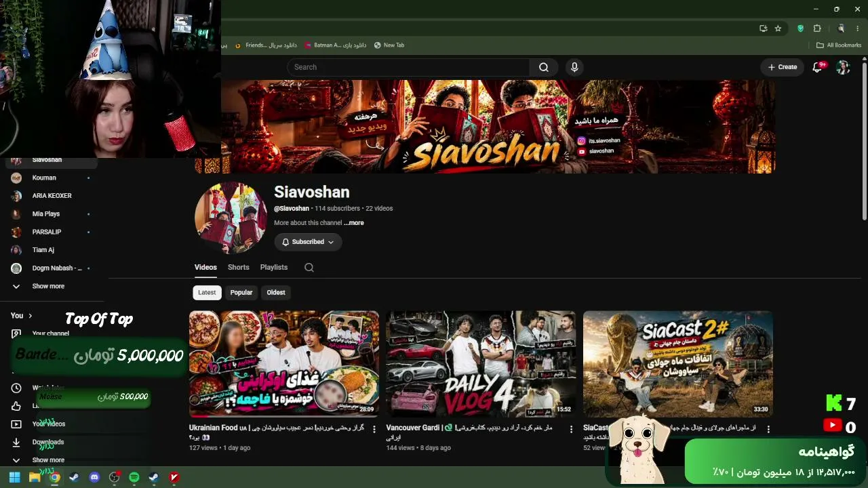868x488 pixels.
Task: Open the SiaCast 2# video thumbnail
Action: click(x=678, y=364)
